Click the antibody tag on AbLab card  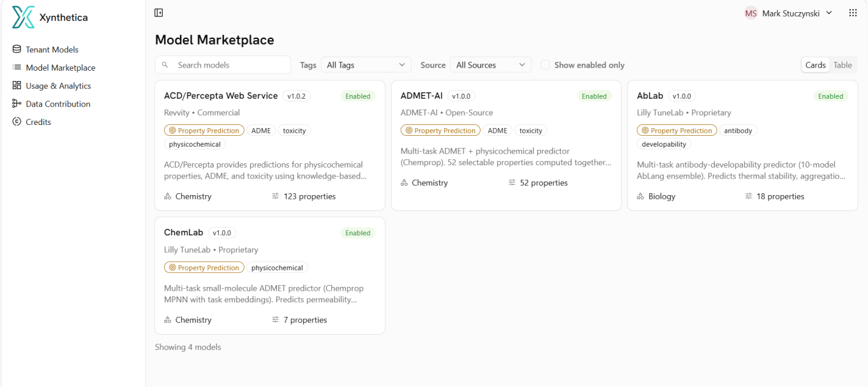pyautogui.click(x=738, y=131)
